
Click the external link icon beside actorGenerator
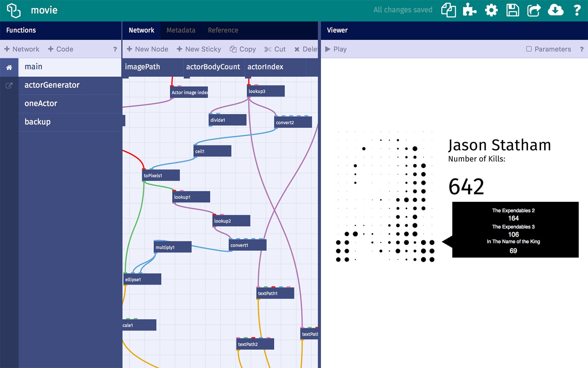pyautogui.click(x=9, y=86)
